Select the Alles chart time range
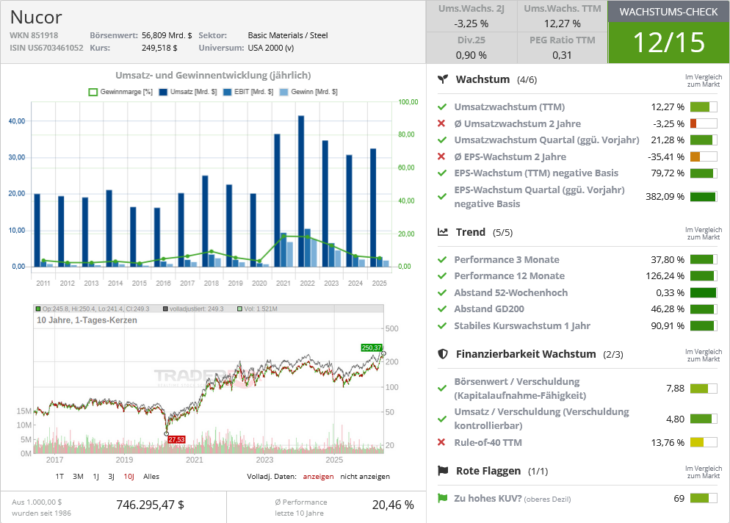The image size is (730, 523). (151, 476)
